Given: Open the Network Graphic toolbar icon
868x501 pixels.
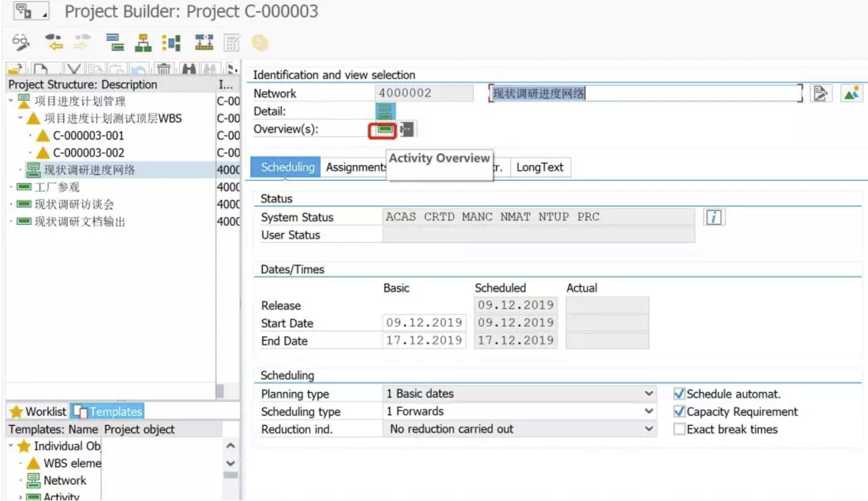Looking at the screenshot, I should (x=203, y=43).
